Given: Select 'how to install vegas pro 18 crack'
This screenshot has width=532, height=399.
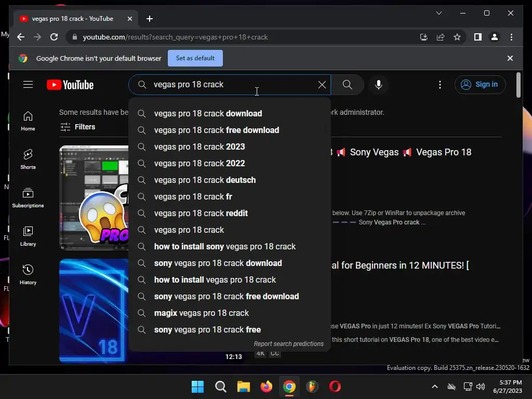Looking at the screenshot, I should 230,280.
